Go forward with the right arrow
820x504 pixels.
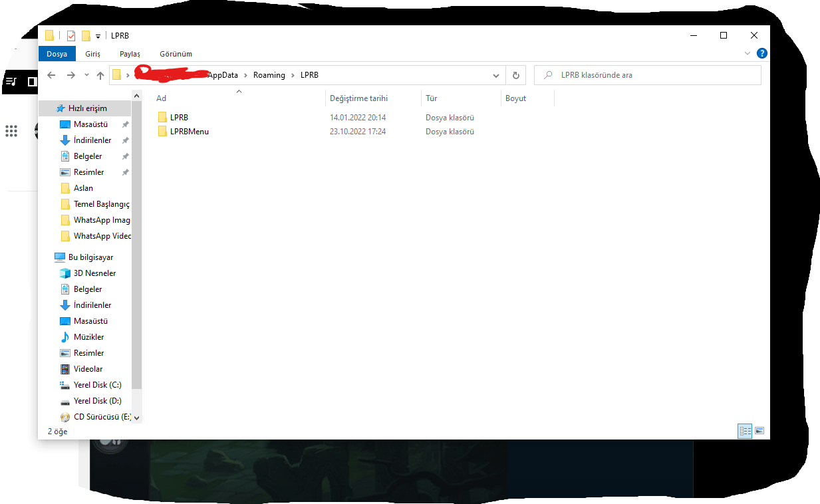(x=71, y=75)
